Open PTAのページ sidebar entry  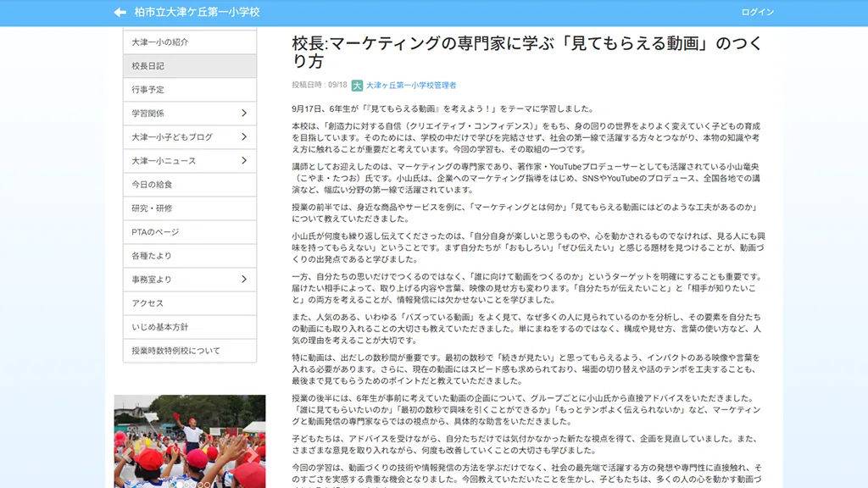(190, 232)
